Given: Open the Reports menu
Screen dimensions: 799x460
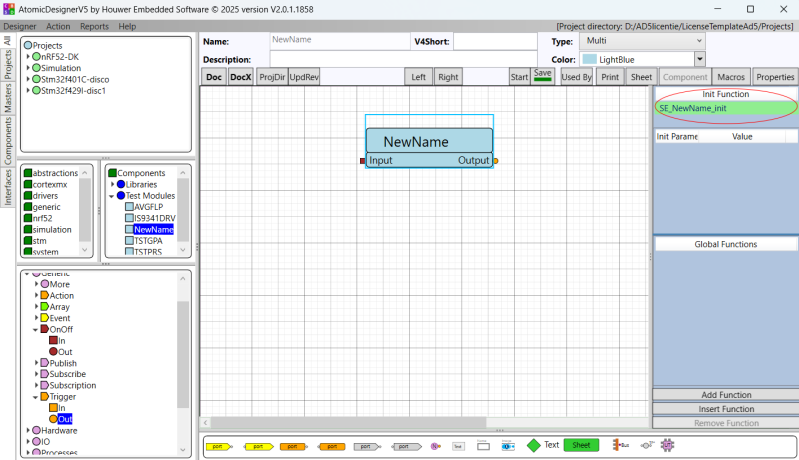Looking at the screenshot, I should click(x=94, y=26).
